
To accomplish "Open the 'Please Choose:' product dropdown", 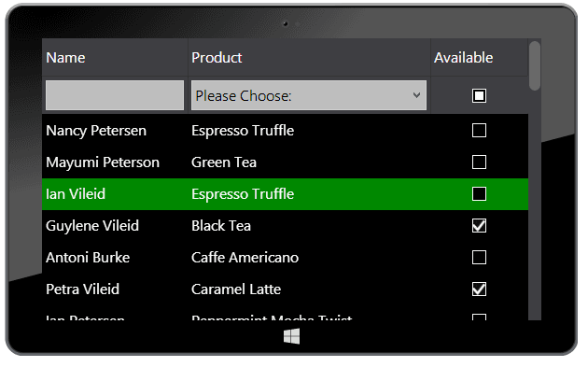I will 309,95.
